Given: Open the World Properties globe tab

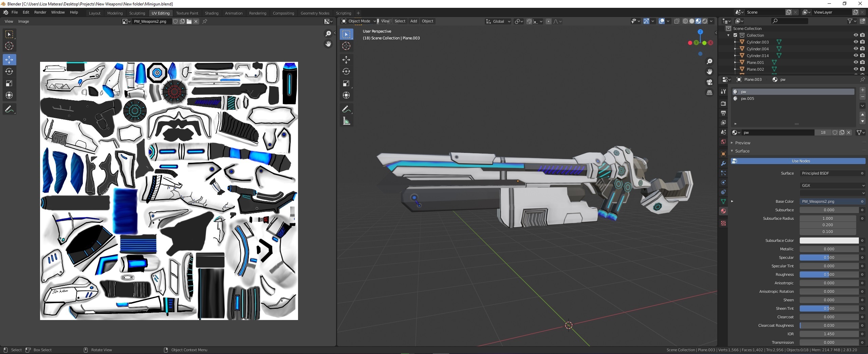Looking at the screenshot, I should (723, 142).
